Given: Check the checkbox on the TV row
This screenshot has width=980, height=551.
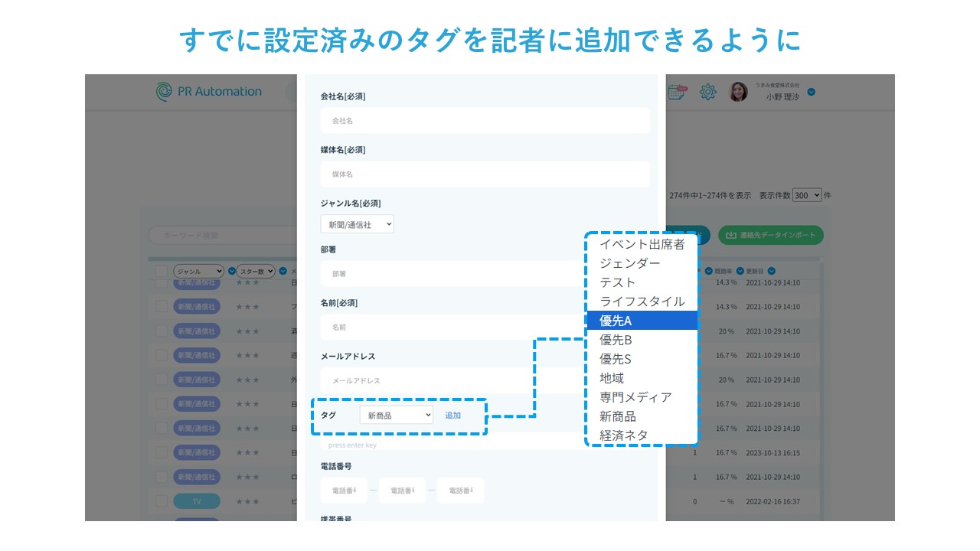Looking at the screenshot, I should click(x=162, y=501).
